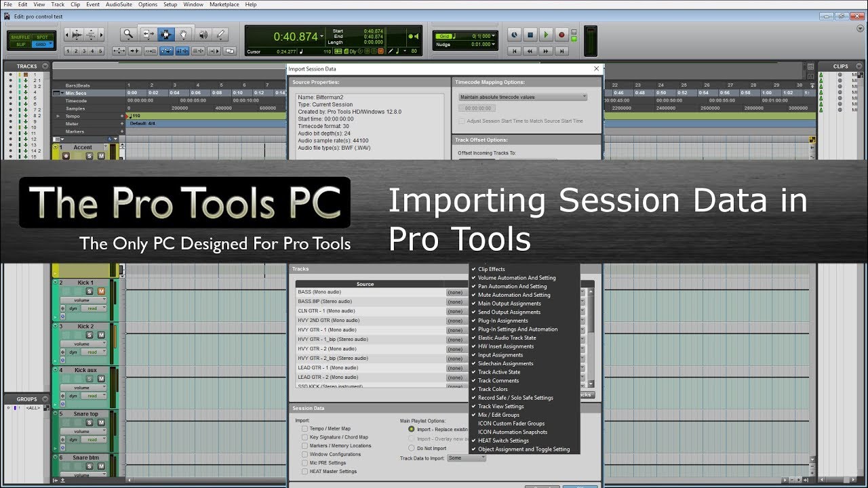
Task: Click the Go to End transport button
Action: (561, 51)
